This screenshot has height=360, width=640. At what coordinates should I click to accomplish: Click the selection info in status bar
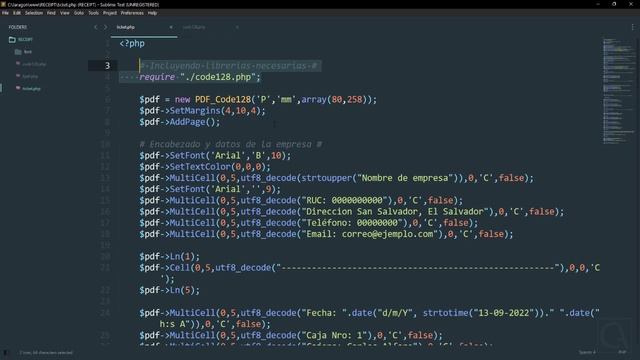(46, 352)
